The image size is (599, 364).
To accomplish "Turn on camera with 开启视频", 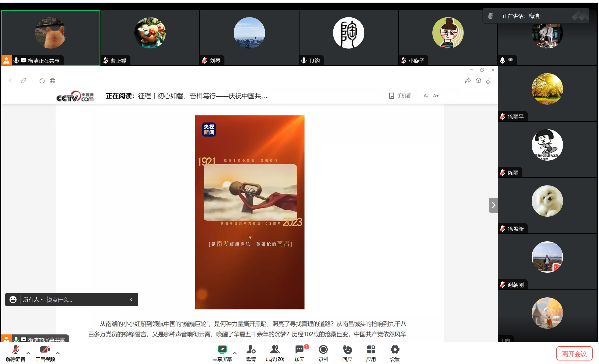I will click(x=45, y=353).
